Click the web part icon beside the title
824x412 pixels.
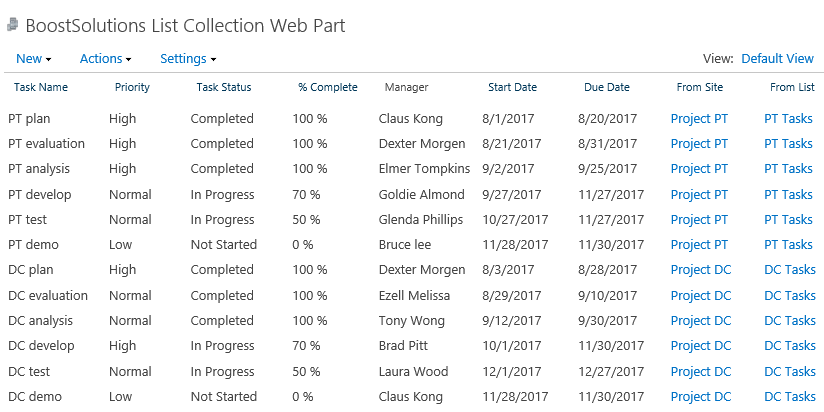[x=13, y=24]
